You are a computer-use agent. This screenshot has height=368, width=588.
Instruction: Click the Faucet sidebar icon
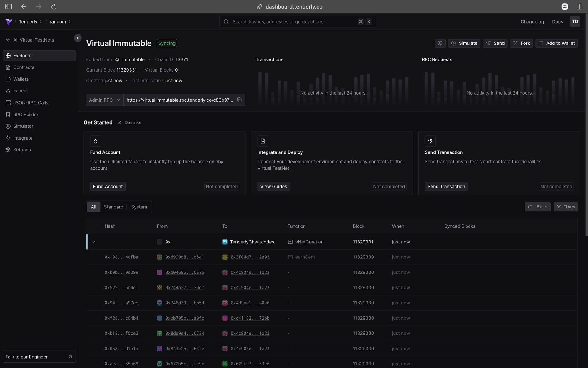coord(8,91)
